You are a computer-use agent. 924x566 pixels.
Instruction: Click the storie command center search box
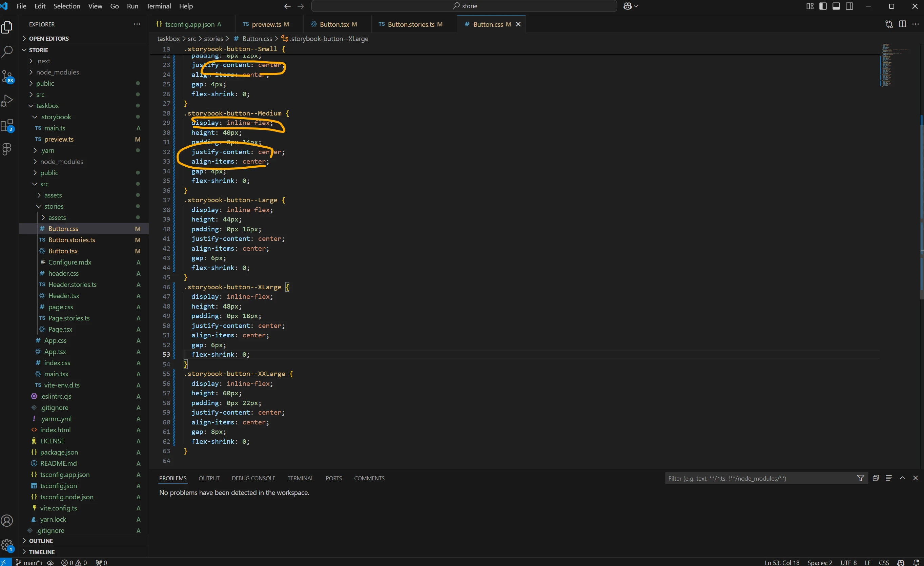pos(464,6)
